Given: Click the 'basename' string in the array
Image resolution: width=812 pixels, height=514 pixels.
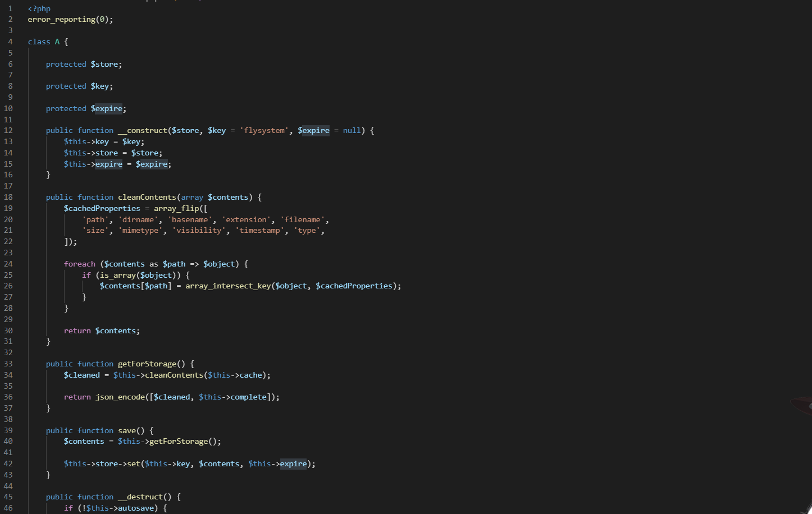Looking at the screenshot, I should point(190,220).
